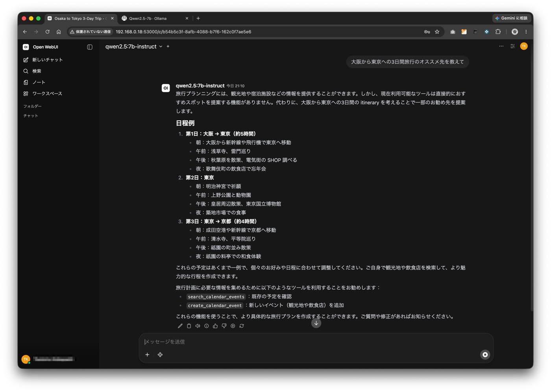Read response aloud with speaker icon
Viewport: 551px width, 392px height.
tap(198, 326)
